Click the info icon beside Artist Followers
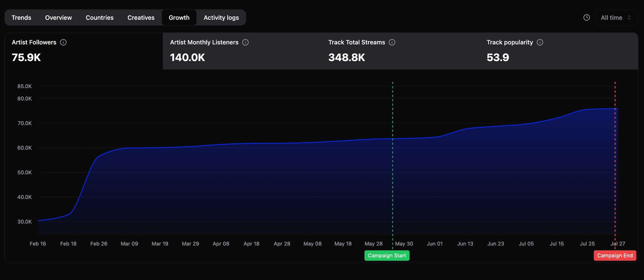644x280 pixels. (63, 42)
